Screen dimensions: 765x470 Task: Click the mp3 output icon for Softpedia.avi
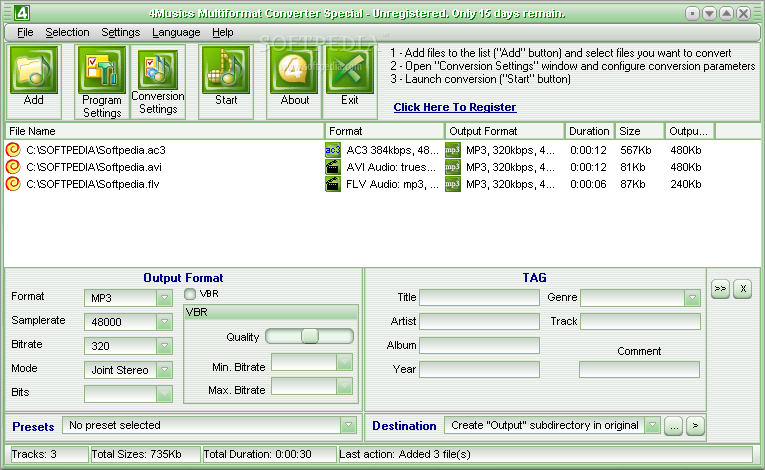tap(453, 167)
